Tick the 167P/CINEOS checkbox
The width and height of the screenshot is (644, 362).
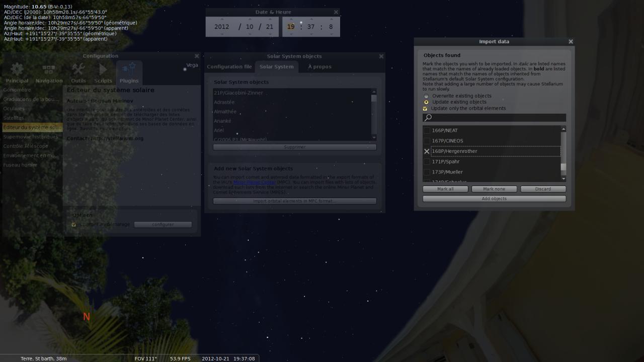(427, 141)
